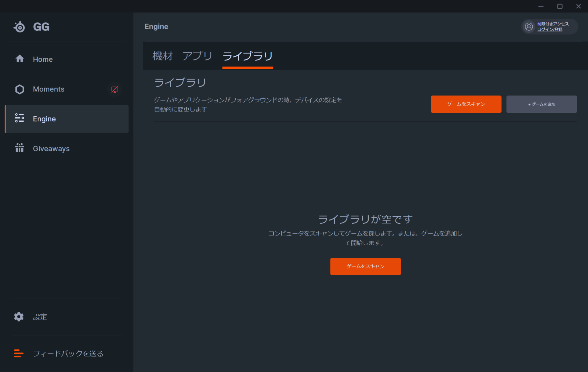
Task: Open Giveaways using the gift icon
Action: (x=19, y=148)
